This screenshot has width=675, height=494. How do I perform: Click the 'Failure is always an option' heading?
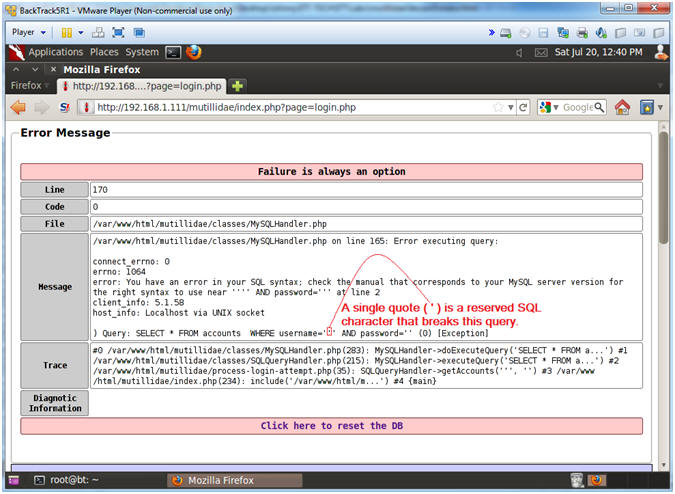pos(331,172)
